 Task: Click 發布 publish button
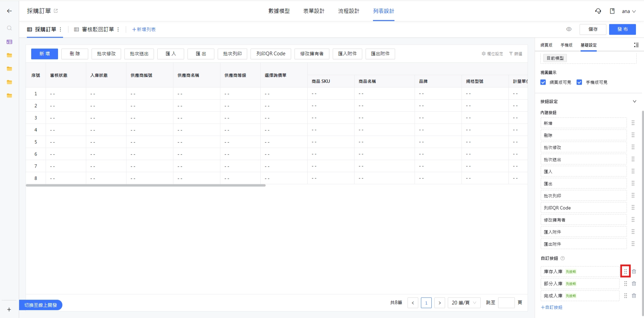click(x=623, y=29)
